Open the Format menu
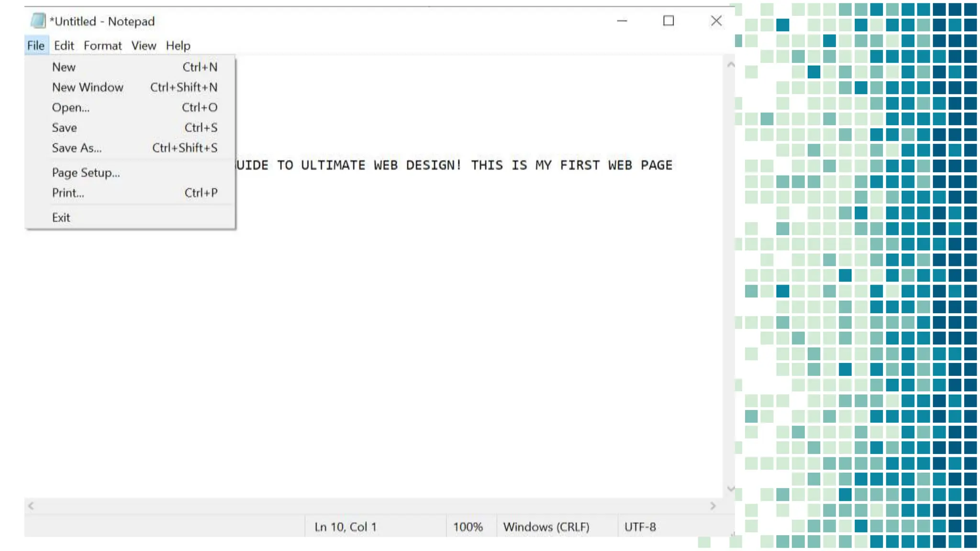The width and height of the screenshot is (980, 551). (102, 45)
